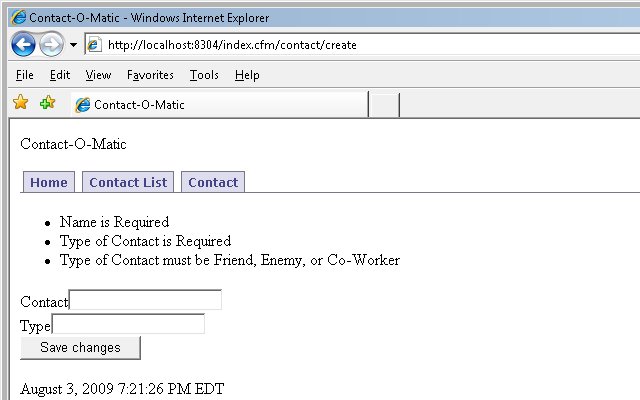640x400 pixels.
Task: Click the browser Forward arrow button
Action: (51, 44)
